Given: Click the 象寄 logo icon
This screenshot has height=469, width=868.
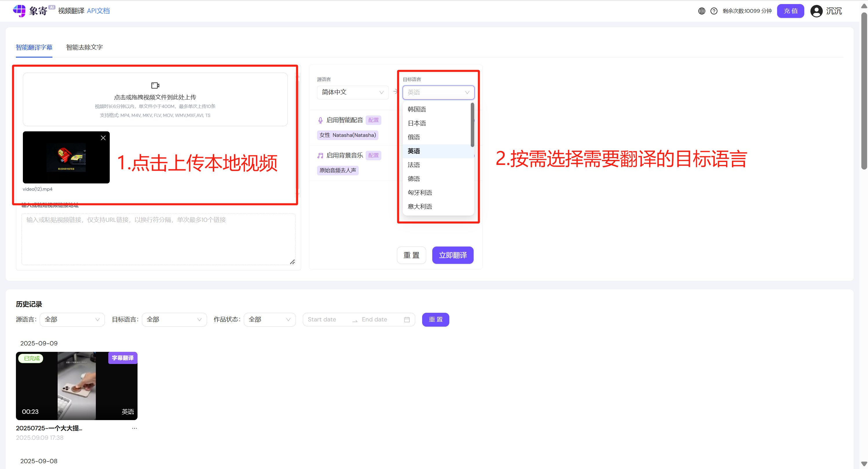Looking at the screenshot, I should 20,10.
